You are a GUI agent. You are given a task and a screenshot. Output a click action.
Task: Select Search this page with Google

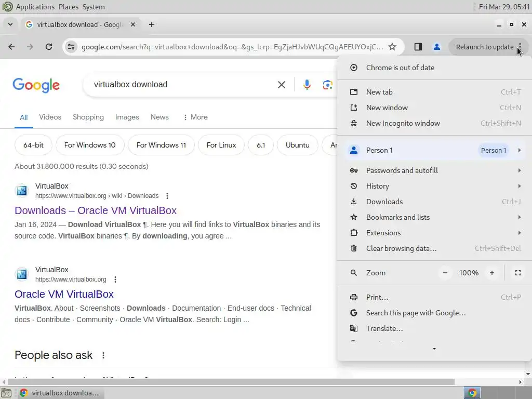pos(434,313)
